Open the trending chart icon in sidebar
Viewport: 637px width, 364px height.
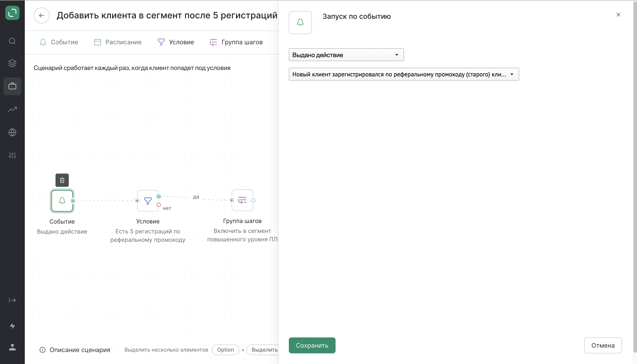coord(12,109)
